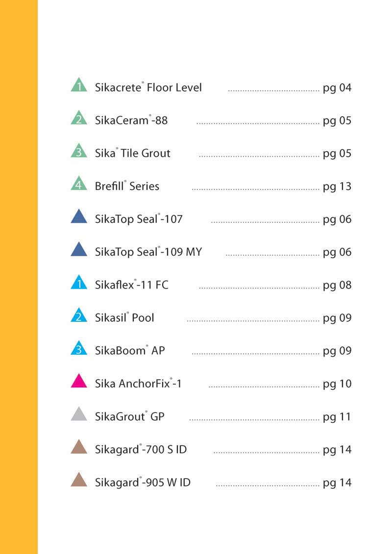
Task: Click the green triangle numbered 1
Action: [79, 85]
